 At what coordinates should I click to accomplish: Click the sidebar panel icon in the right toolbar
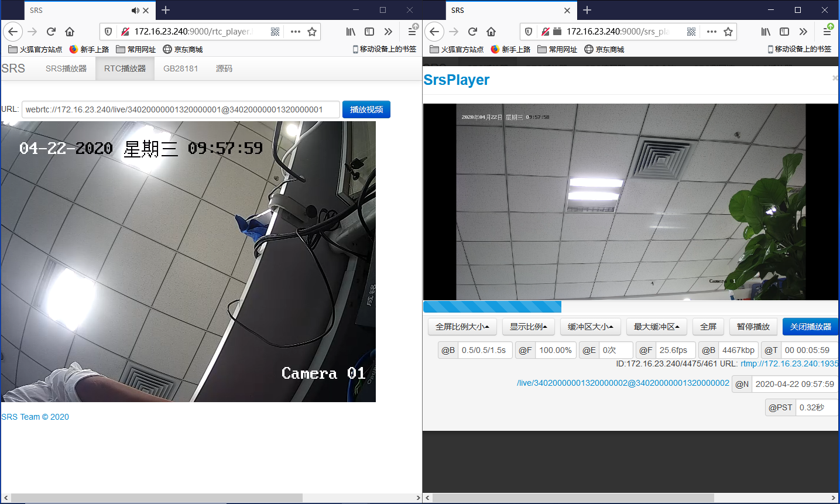[784, 32]
